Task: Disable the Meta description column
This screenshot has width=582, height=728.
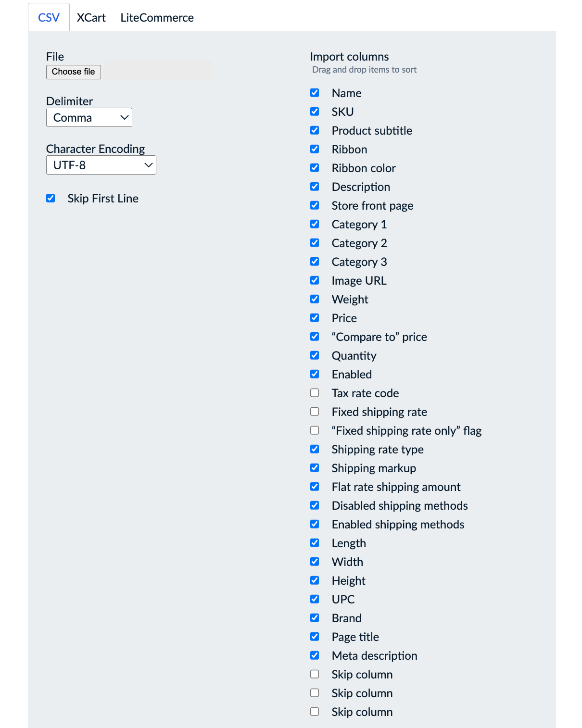Action: pos(315,655)
